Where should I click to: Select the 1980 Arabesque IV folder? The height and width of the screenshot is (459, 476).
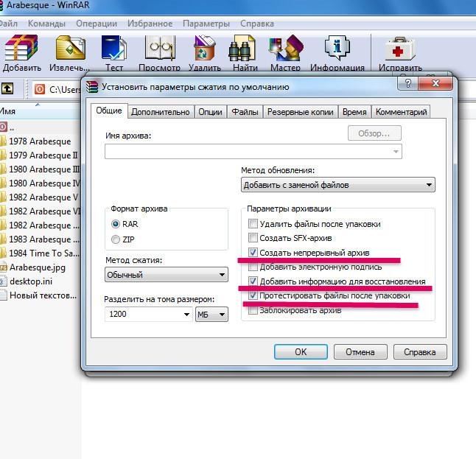(40, 183)
